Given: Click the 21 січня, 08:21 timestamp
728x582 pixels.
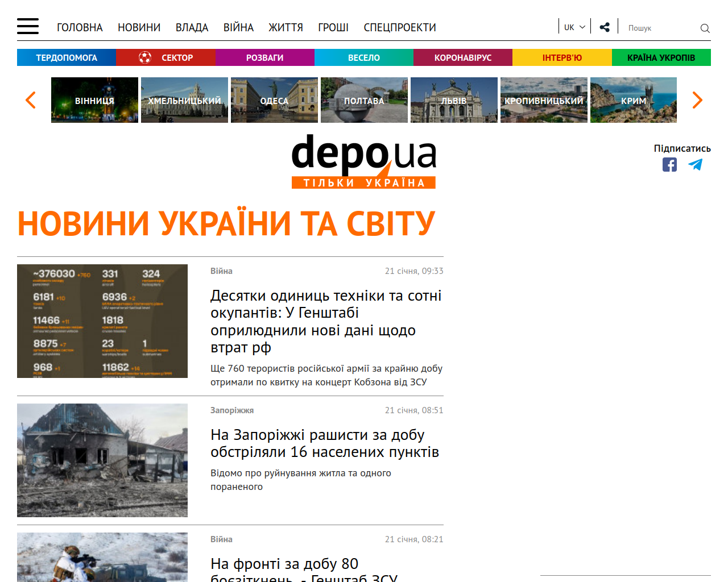Looking at the screenshot, I should 414,539.
